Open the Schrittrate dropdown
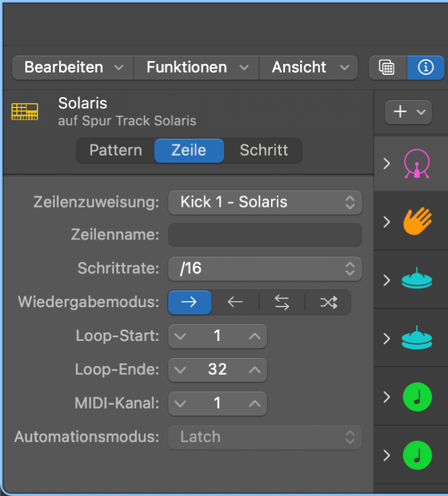The width and height of the screenshot is (448, 496). point(264,269)
